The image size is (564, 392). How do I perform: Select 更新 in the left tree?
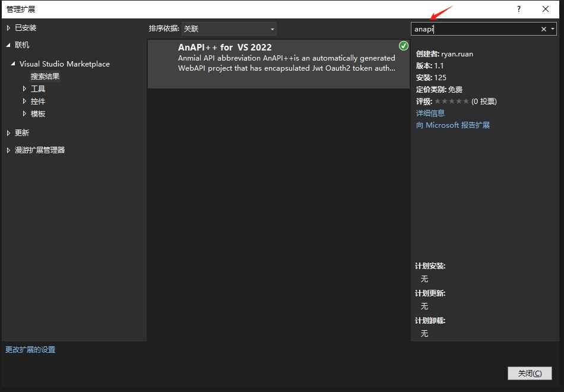(22, 133)
